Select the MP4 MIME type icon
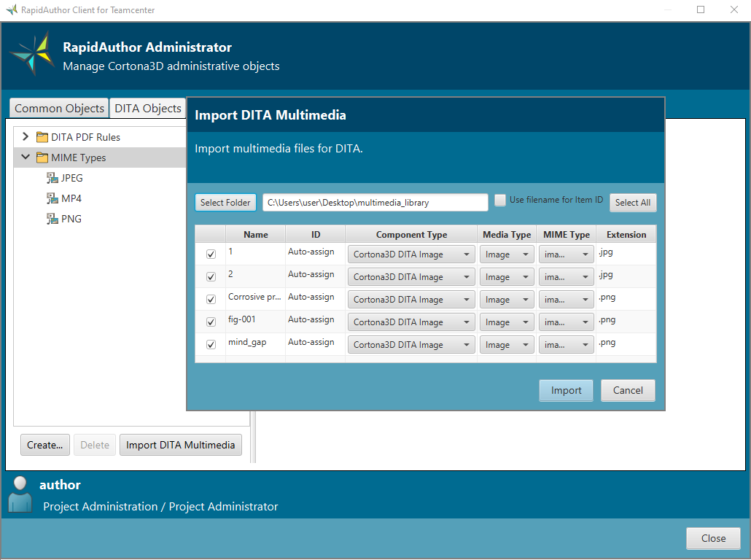The width and height of the screenshot is (751, 560). (52, 198)
